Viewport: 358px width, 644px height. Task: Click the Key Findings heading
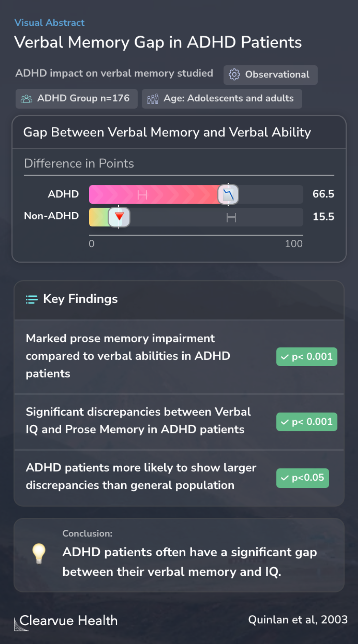[x=80, y=299]
